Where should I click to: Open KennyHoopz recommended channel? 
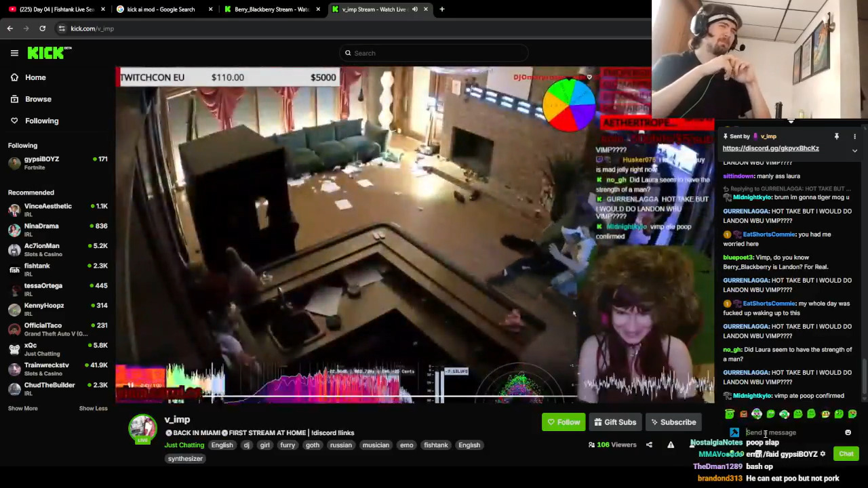58,309
